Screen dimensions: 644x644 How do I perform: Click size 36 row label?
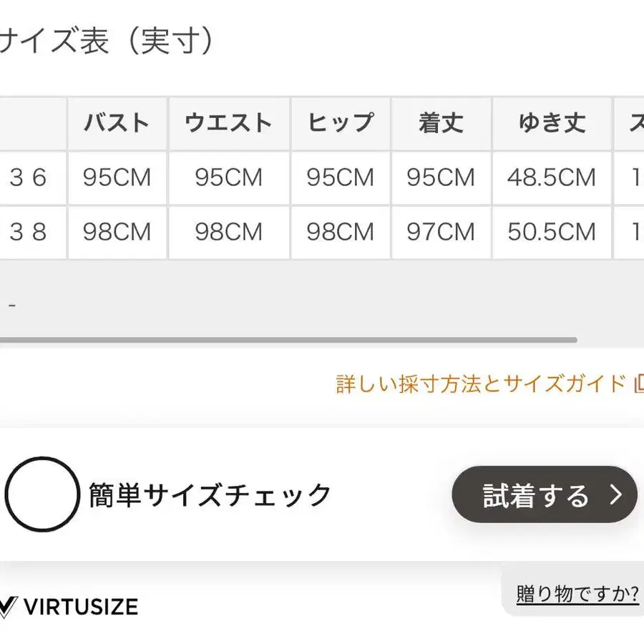tap(28, 178)
